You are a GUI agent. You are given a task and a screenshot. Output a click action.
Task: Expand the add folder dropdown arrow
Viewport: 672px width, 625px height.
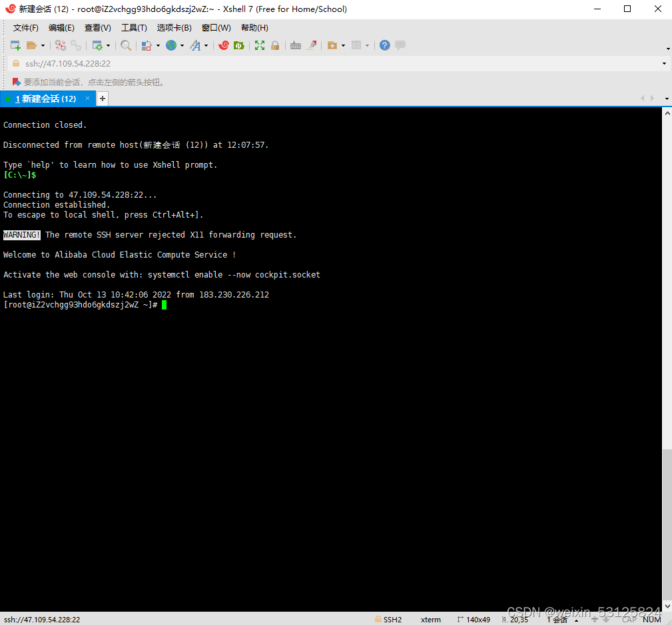pyautogui.click(x=343, y=45)
